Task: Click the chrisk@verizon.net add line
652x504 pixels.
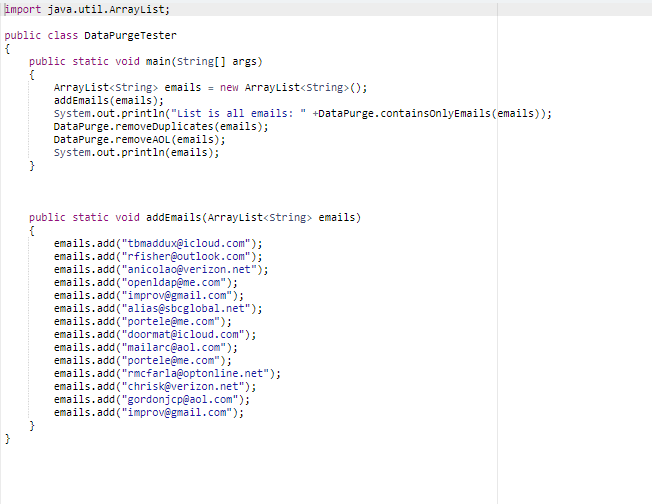Action: [155, 387]
